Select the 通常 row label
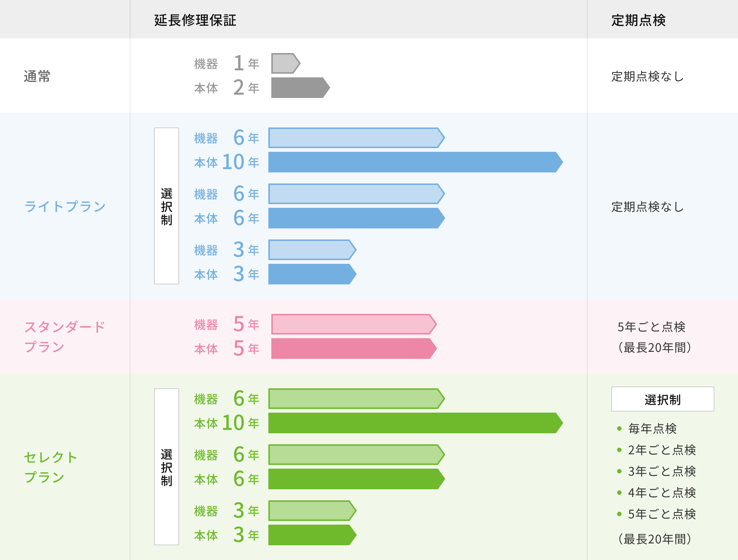Image resolution: width=738 pixels, height=560 pixels. (37, 76)
